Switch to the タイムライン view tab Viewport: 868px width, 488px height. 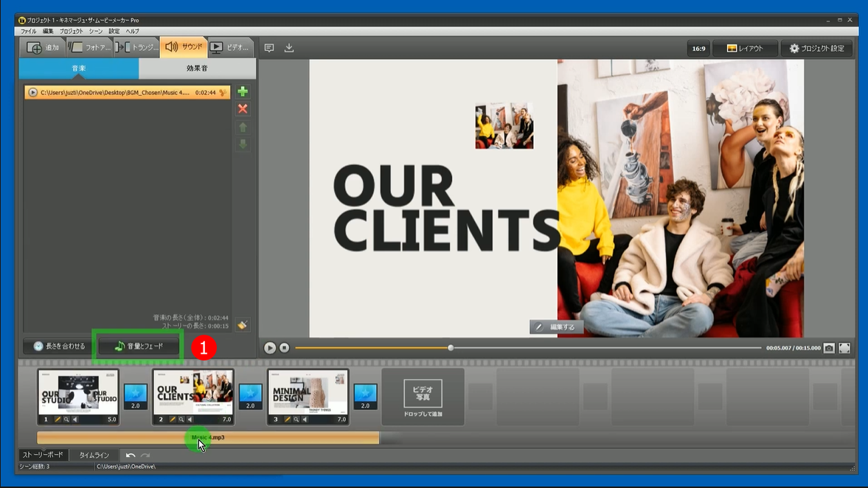tap(94, 456)
